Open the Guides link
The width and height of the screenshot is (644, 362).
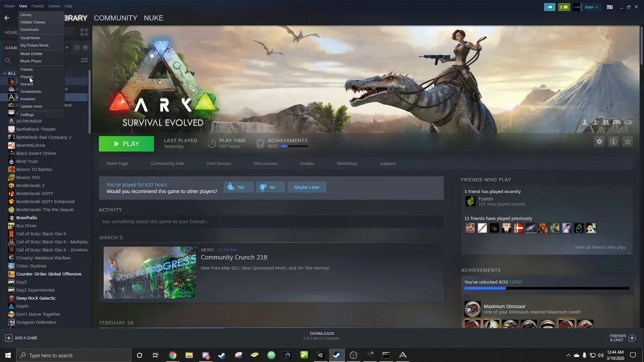click(x=307, y=163)
